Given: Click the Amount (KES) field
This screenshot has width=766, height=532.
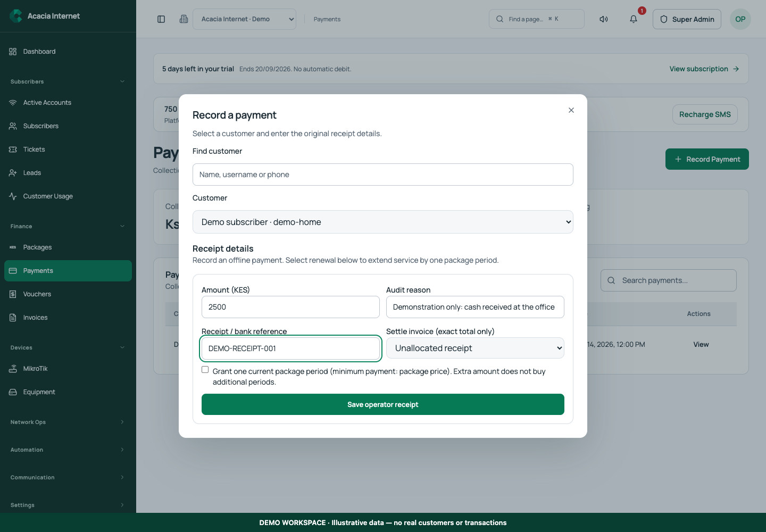Looking at the screenshot, I should (x=290, y=307).
